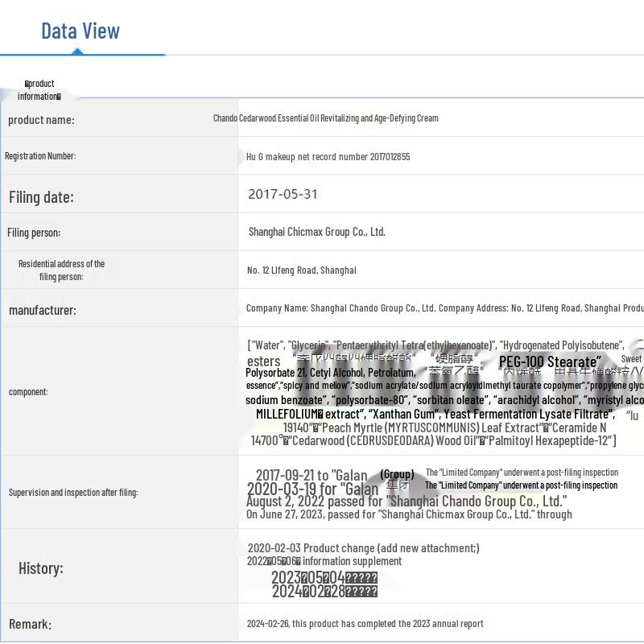Click the Filing person label

tap(34, 233)
